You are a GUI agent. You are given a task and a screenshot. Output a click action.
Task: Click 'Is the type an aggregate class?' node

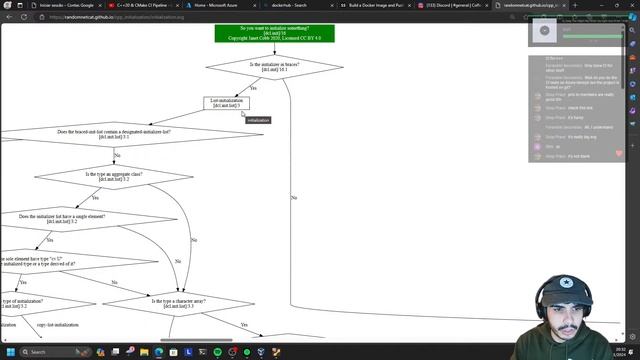point(114,176)
